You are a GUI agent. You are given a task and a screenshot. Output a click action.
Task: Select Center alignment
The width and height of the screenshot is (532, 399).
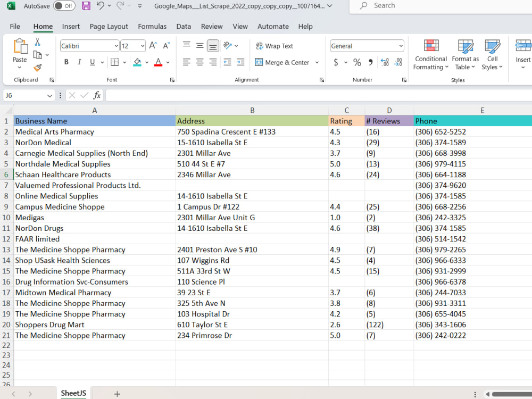coord(199,62)
